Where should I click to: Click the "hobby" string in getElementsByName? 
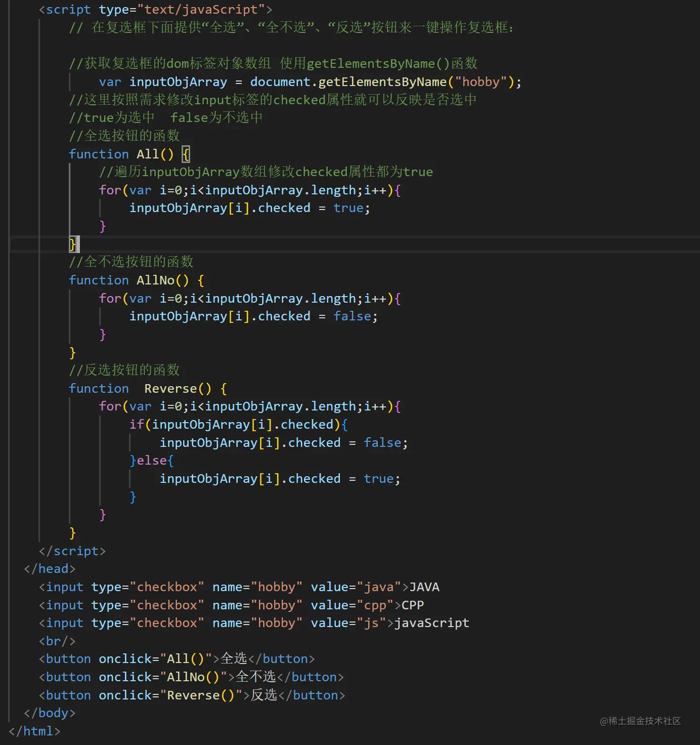[481, 82]
